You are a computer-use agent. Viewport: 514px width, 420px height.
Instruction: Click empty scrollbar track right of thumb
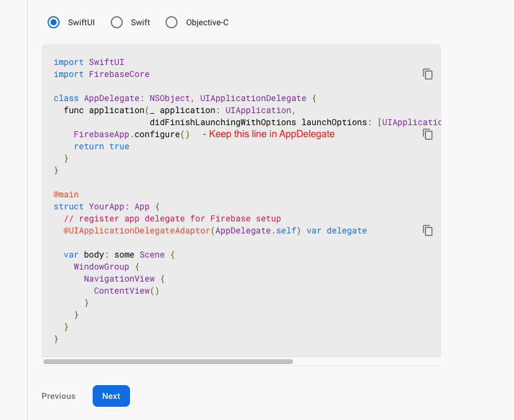click(x=367, y=362)
